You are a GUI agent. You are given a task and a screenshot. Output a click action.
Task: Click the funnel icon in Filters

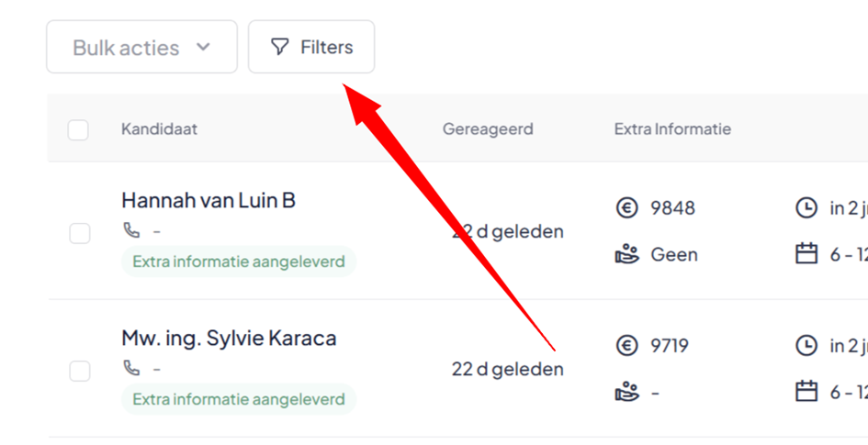[x=279, y=47]
